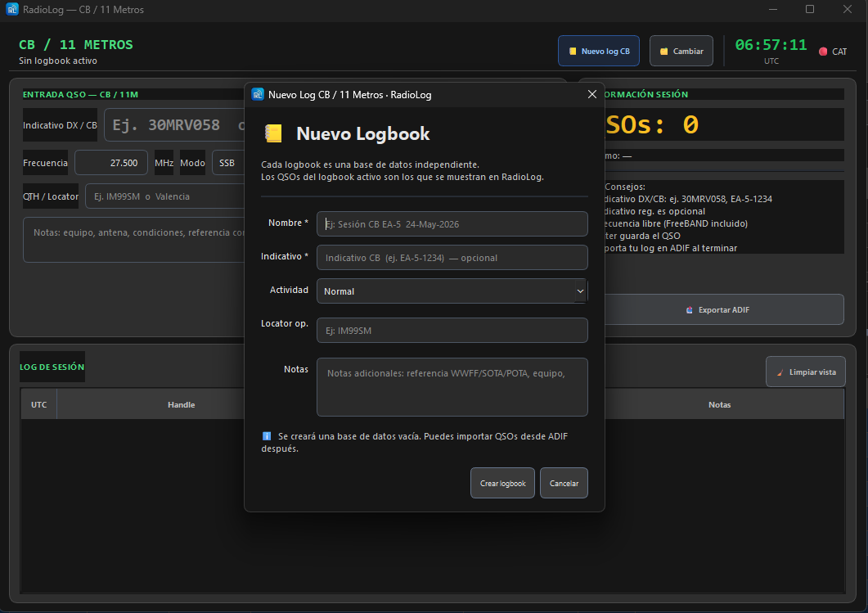Click the blue info icon near the database message
Screen dimensions: 868x613
pos(266,436)
